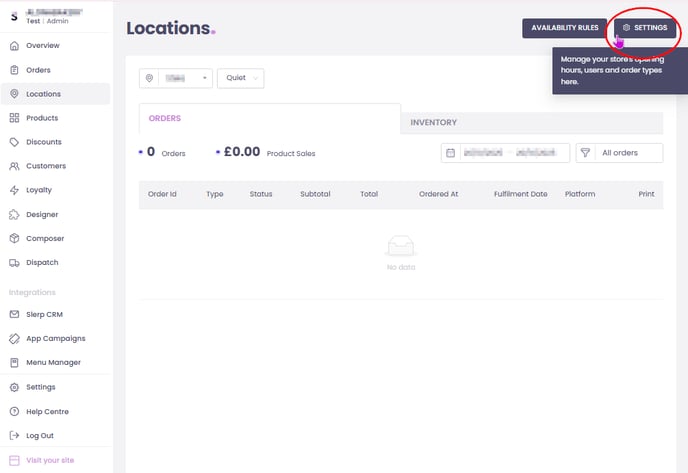Click the Overview house icon in sidebar

coord(14,46)
